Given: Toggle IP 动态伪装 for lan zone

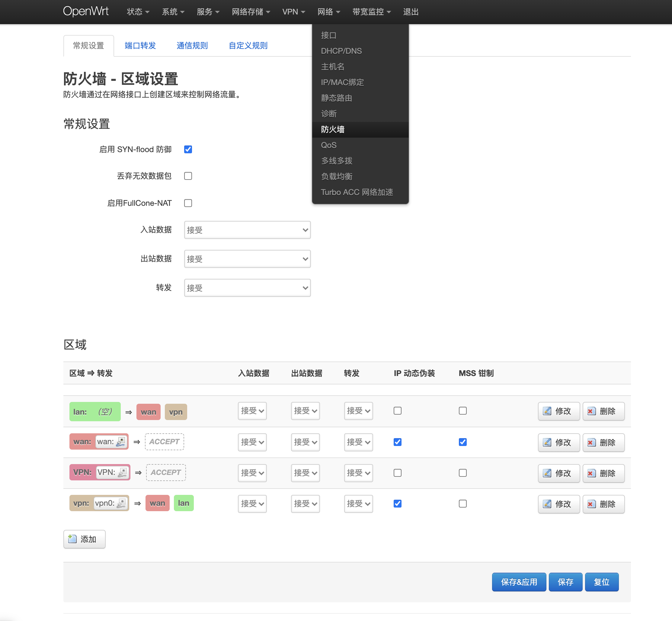Looking at the screenshot, I should (x=397, y=411).
